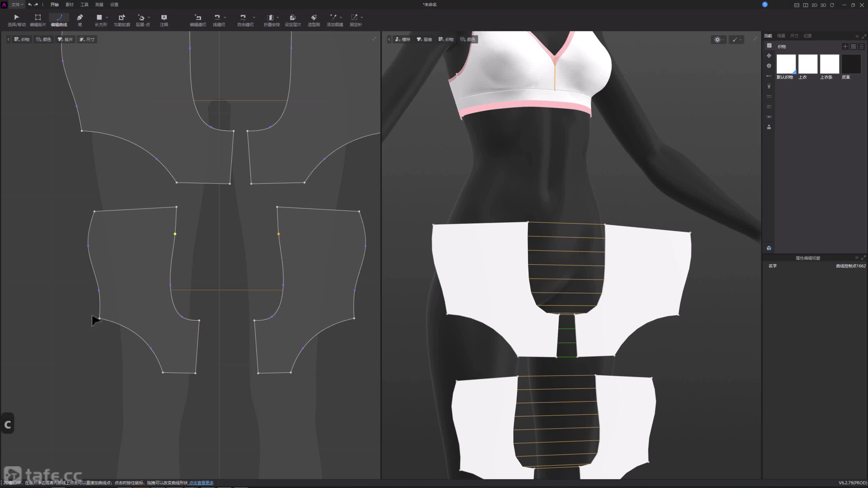Screen dimensions: 868x488
Task: Switch to 2D only view
Action: (x=814, y=5)
